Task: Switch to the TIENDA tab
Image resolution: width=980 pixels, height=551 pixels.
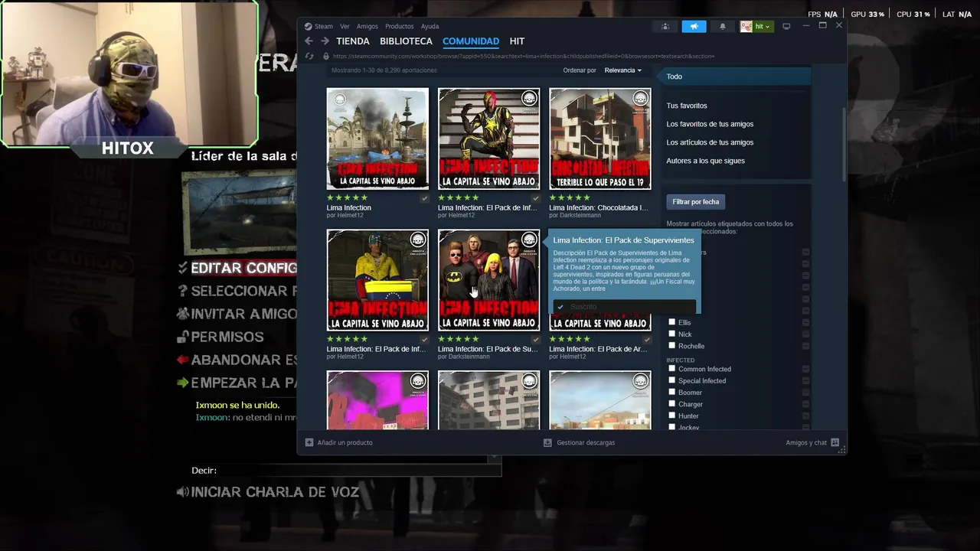Action: click(353, 41)
